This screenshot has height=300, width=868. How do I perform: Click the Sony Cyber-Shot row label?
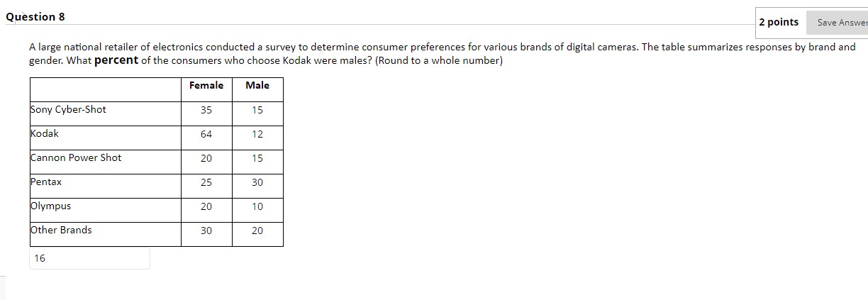point(68,109)
